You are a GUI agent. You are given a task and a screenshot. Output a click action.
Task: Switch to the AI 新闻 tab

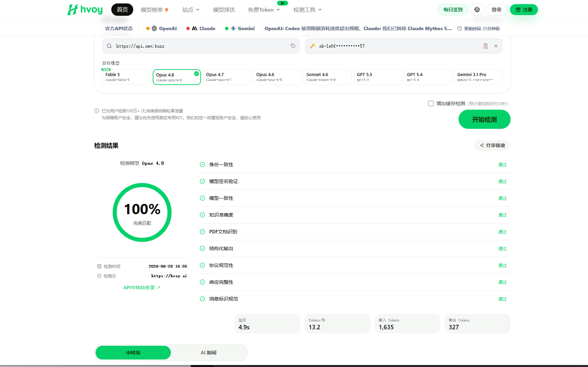click(x=209, y=353)
